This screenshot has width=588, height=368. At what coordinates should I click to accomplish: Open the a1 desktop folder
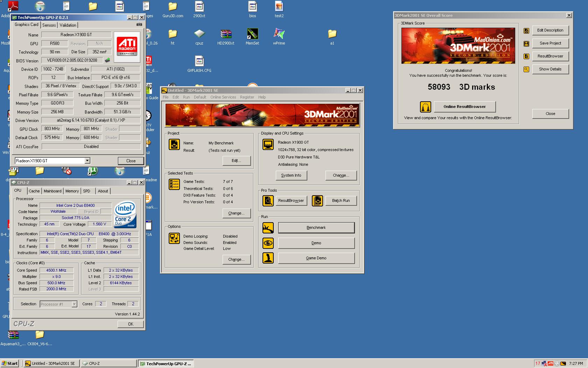332,37
